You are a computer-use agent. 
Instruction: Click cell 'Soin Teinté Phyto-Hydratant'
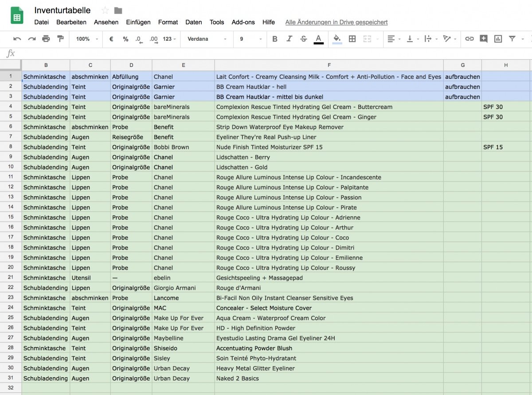(329, 358)
